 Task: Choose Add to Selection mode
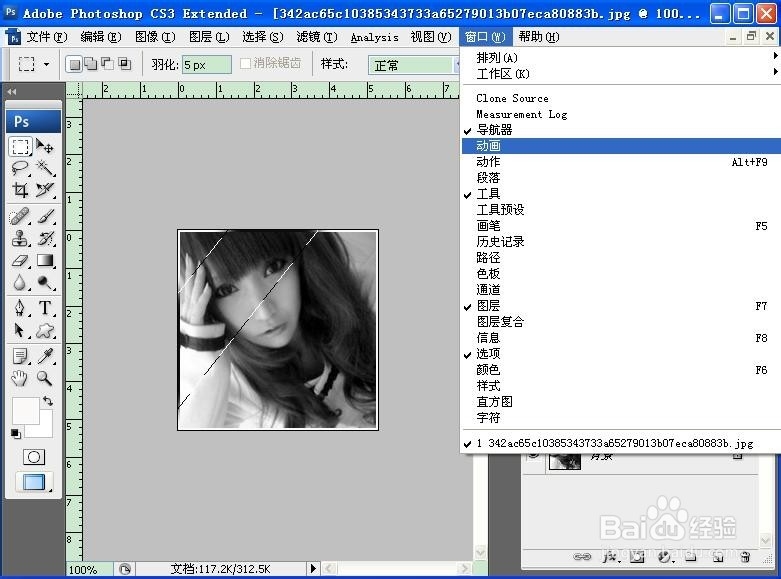(91, 64)
